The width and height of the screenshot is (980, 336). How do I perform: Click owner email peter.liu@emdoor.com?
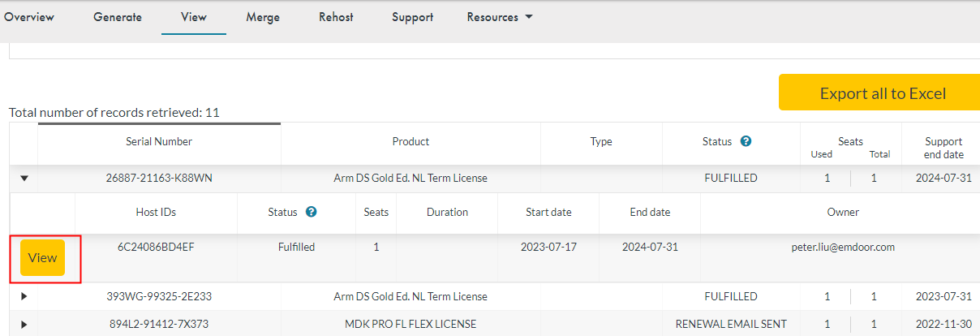pos(843,247)
